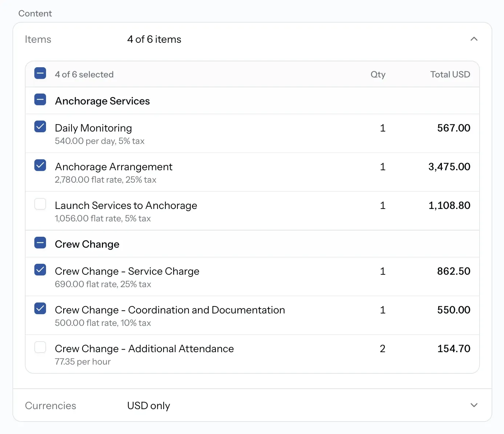The height and width of the screenshot is (434, 504).
Task: Toggle the '4 of 6 selected' master checkbox
Action: coord(40,73)
